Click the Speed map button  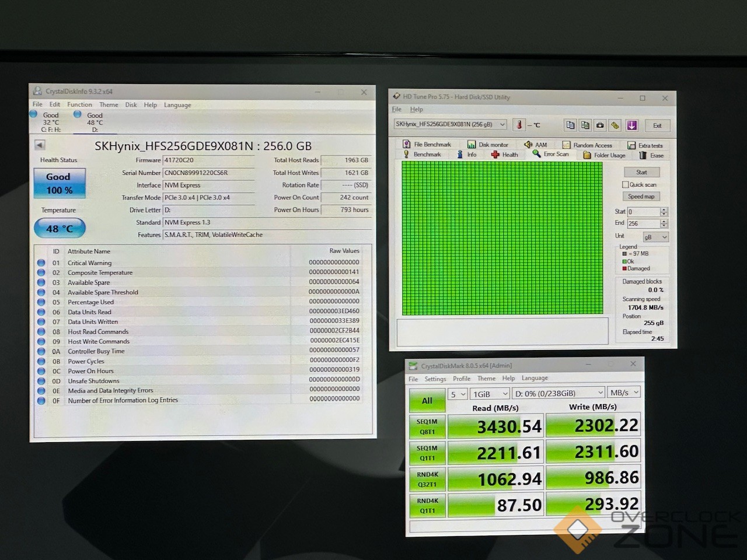(641, 197)
